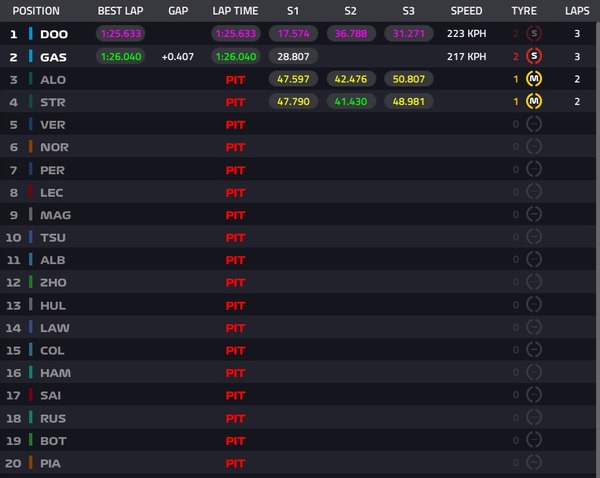Click the BEST LAP column header
The height and width of the screenshot is (478, 600).
pos(121,11)
